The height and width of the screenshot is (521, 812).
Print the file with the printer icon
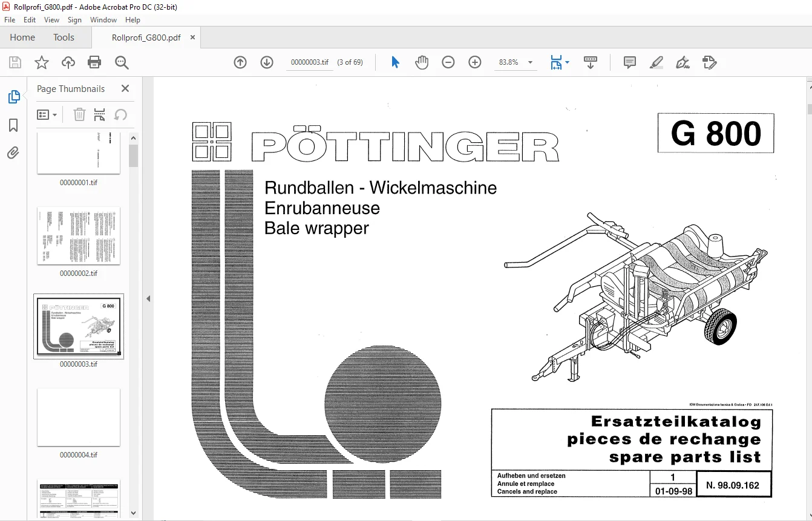(x=94, y=62)
